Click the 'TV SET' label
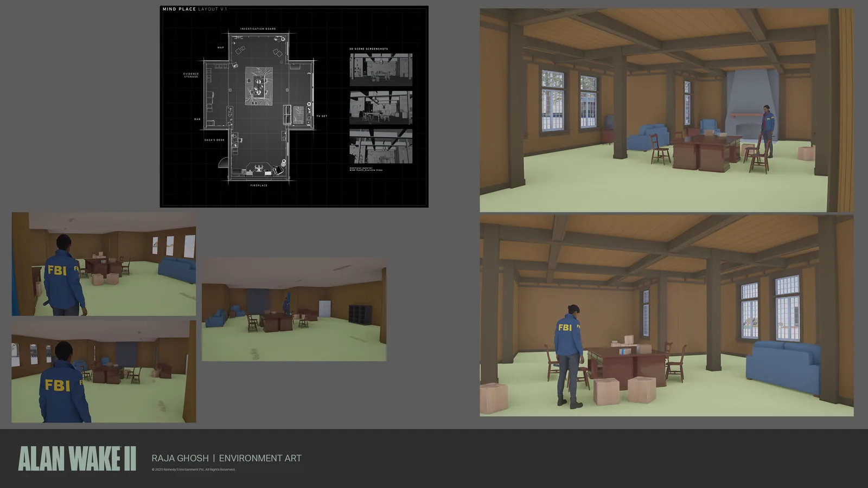 coord(322,116)
